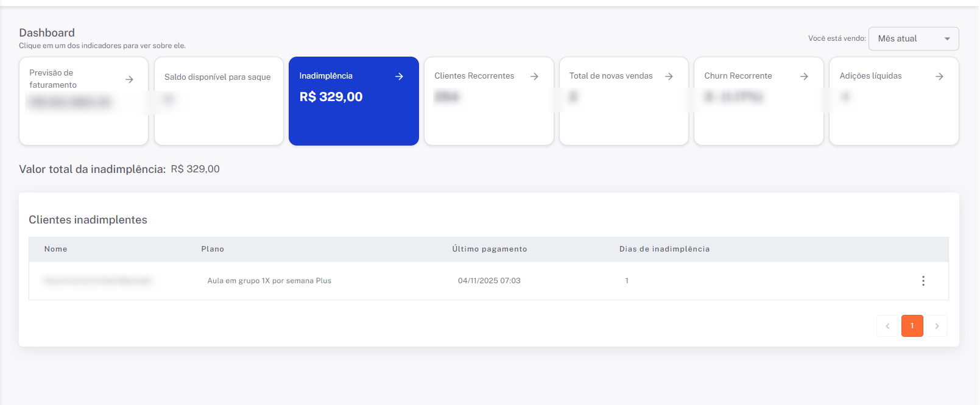Image resolution: width=980 pixels, height=405 pixels.
Task: Go to previous page with left chevron
Action: click(x=887, y=326)
